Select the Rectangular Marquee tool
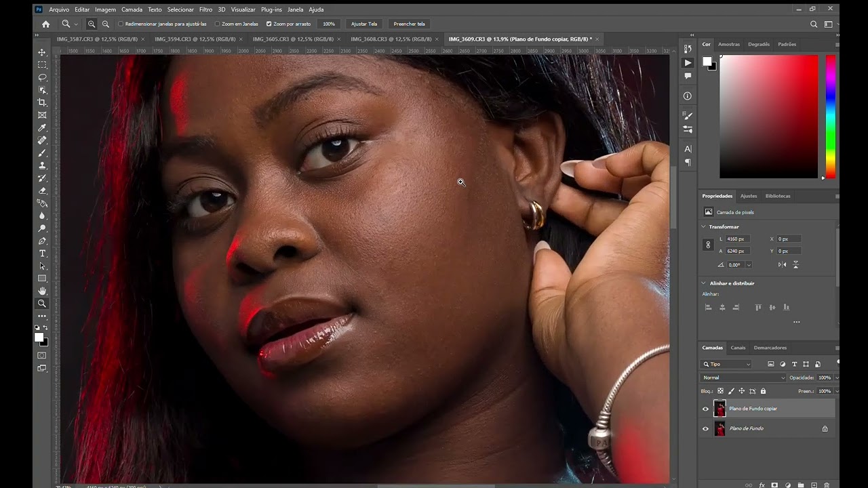 (42, 64)
